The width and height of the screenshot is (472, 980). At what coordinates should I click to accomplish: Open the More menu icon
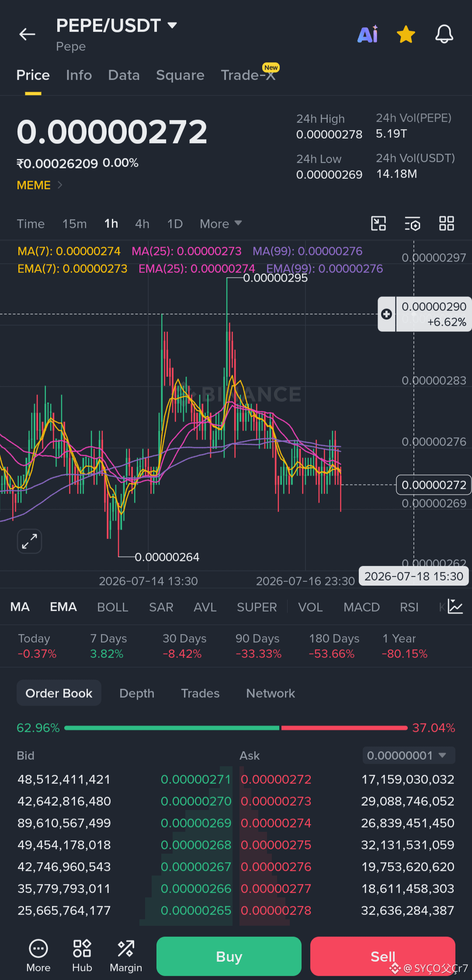pyautogui.click(x=38, y=956)
